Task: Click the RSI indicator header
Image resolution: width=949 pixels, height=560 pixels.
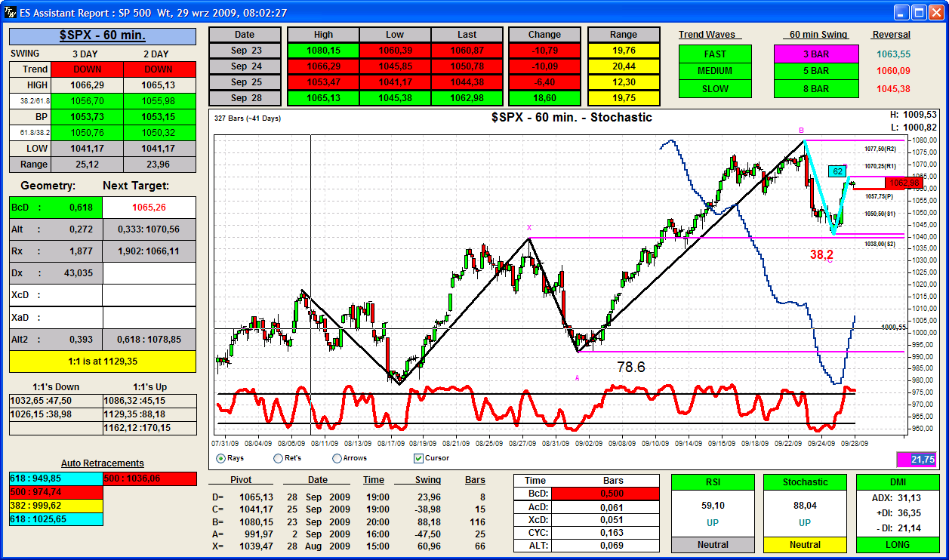Action: pos(713,482)
